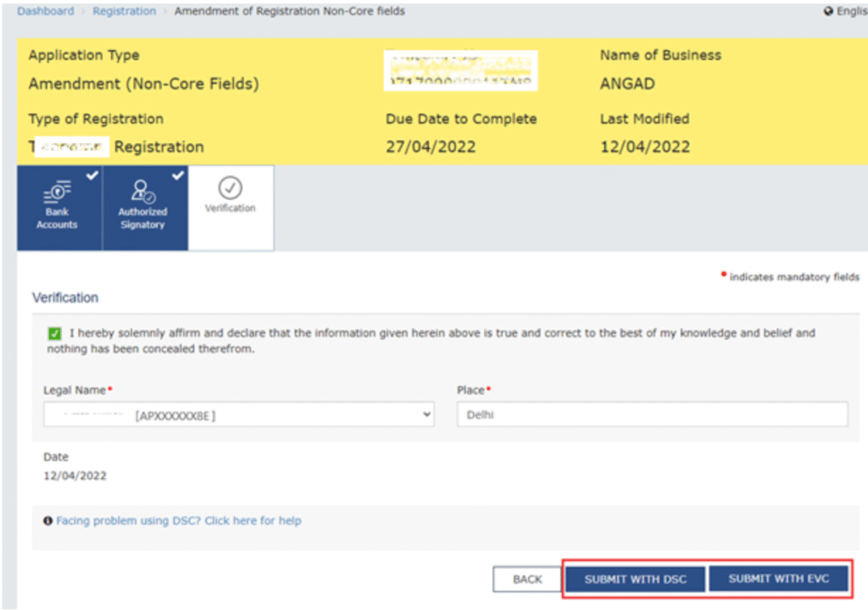Switch to the Authorized Signatory tab label
This screenshot has height=610, width=868.
point(142,219)
